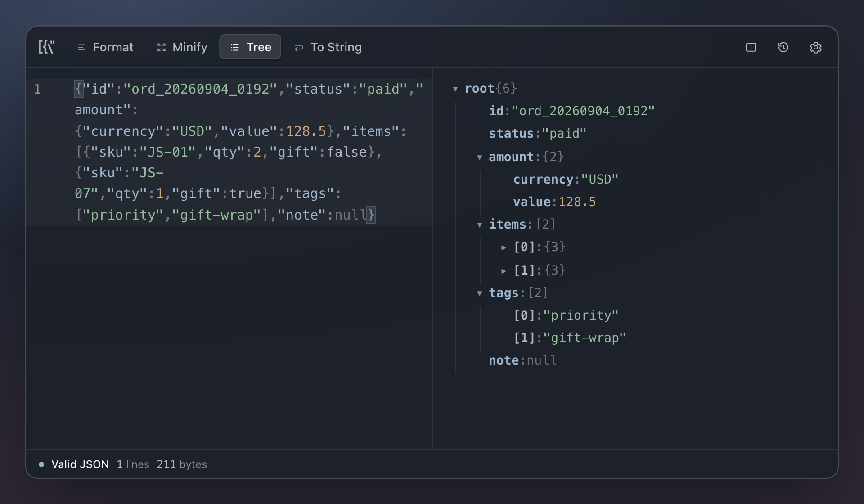Select the "gift-wrap" tag row
Screen dimensions: 864x504
(x=570, y=337)
